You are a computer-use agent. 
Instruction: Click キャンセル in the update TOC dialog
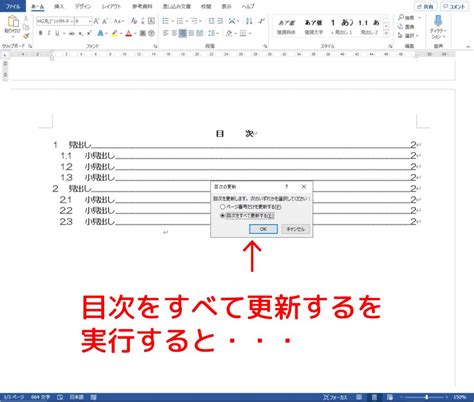pos(296,229)
